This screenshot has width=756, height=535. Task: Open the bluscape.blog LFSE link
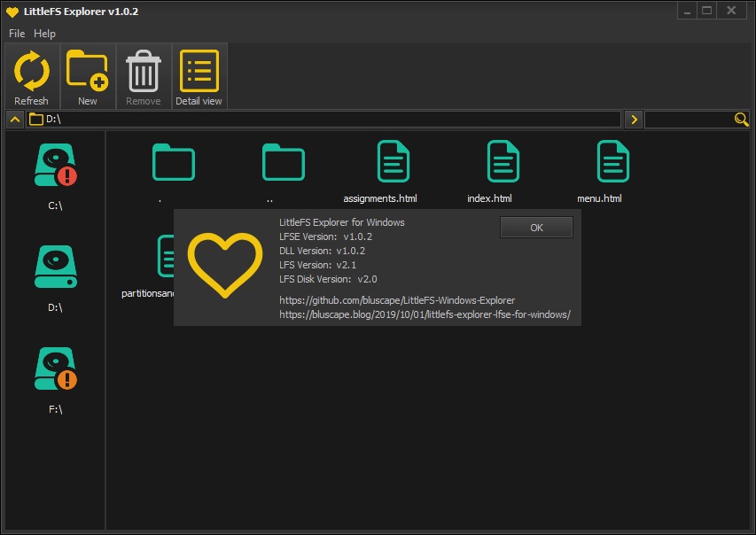[x=425, y=314]
